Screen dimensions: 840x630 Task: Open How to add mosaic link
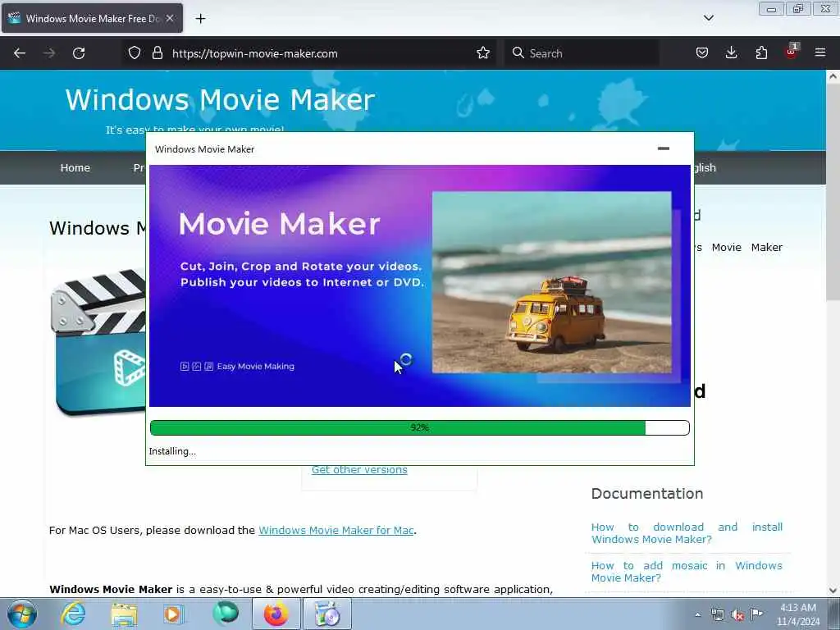(687, 572)
